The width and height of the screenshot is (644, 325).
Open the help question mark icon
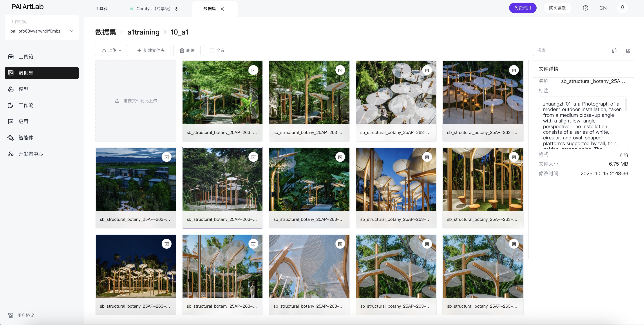[585, 8]
